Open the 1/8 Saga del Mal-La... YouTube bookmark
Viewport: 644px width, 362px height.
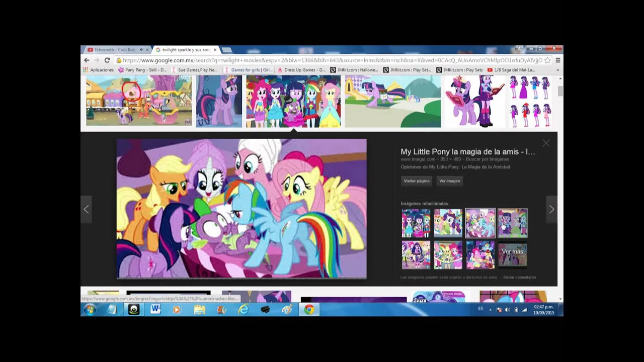click(x=511, y=70)
